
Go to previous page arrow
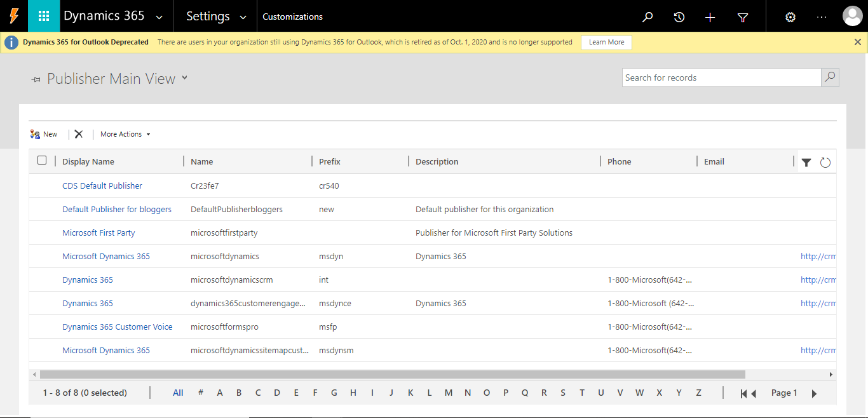tap(754, 394)
